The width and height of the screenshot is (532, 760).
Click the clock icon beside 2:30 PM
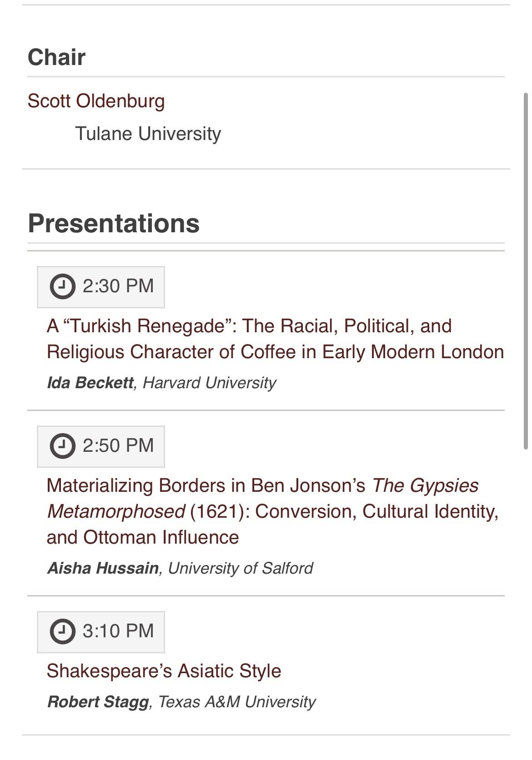pyautogui.click(x=62, y=287)
